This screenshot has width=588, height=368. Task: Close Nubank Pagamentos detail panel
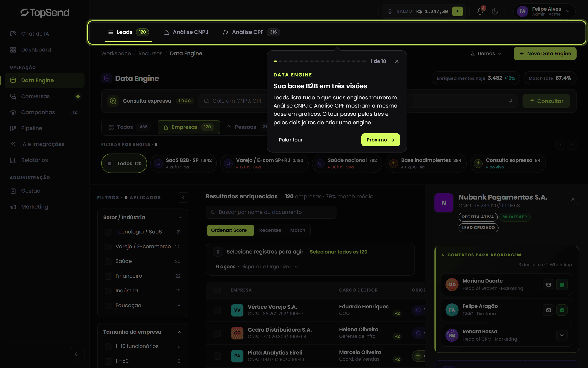point(573,199)
